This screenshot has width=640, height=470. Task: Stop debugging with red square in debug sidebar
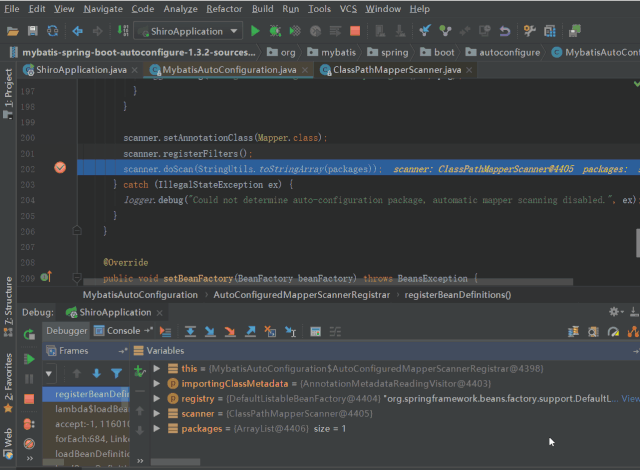click(29, 399)
